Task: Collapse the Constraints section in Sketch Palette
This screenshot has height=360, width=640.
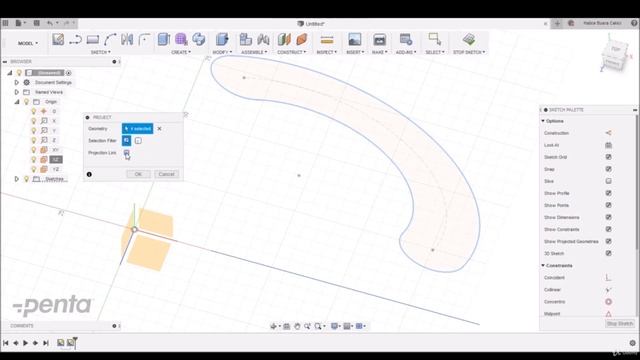Action: pyautogui.click(x=543, y=266)
